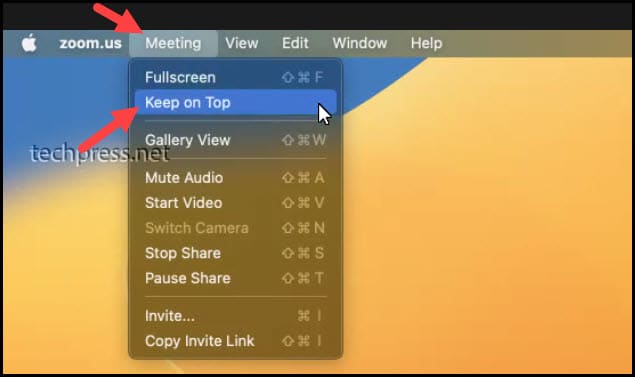Open the View menu

242,43
